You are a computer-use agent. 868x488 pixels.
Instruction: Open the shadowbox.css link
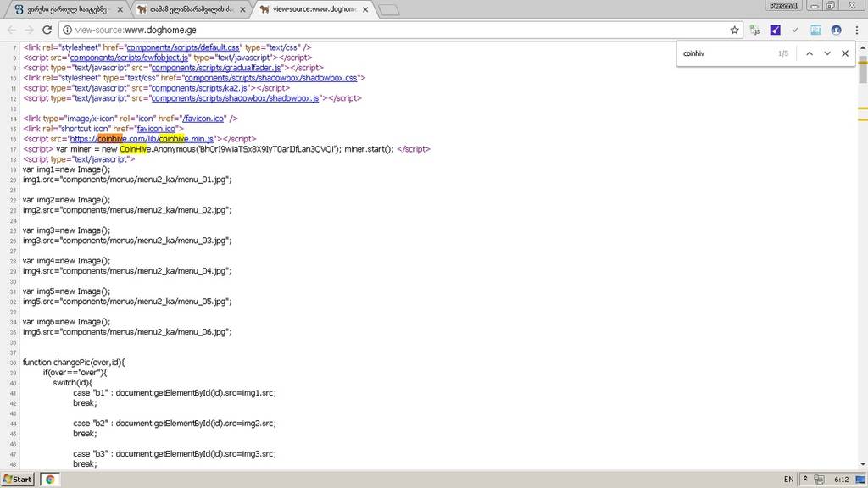[270, 78]
